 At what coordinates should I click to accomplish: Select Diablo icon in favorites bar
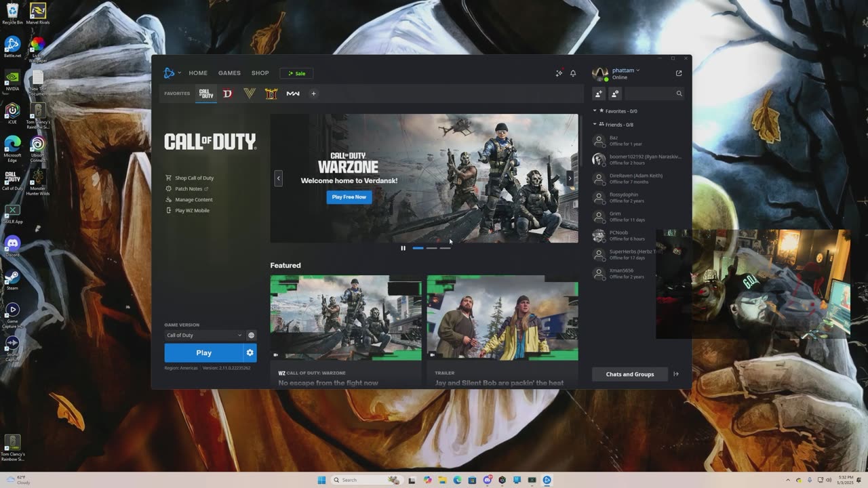point(228,94)
